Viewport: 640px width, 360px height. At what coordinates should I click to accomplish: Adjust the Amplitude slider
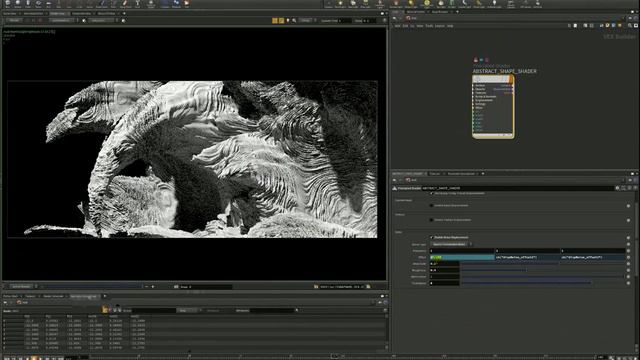click(x=543, y=264)
